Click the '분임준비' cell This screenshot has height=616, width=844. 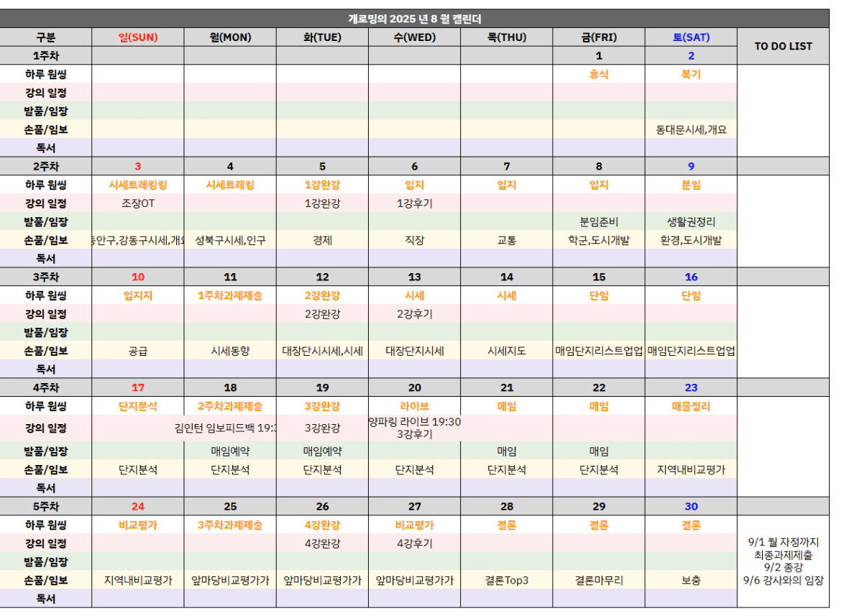click(599, 221)
